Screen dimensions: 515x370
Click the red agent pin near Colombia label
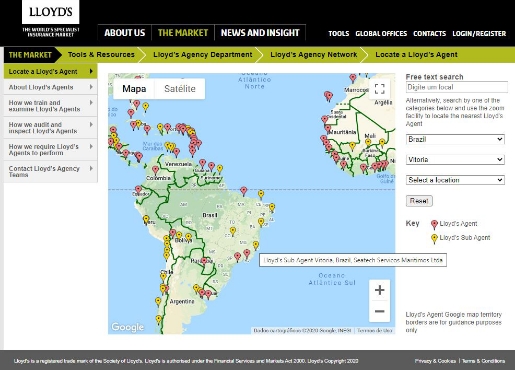tap(155, 170)
